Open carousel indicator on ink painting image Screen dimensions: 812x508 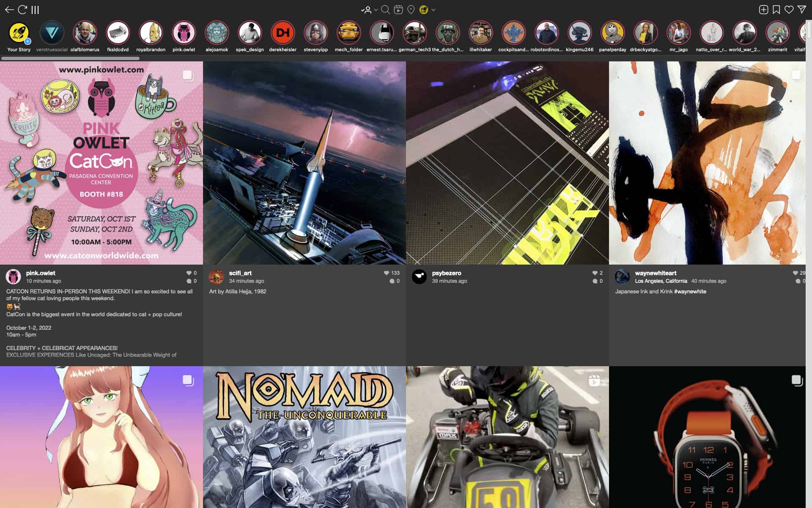(797, 75)
